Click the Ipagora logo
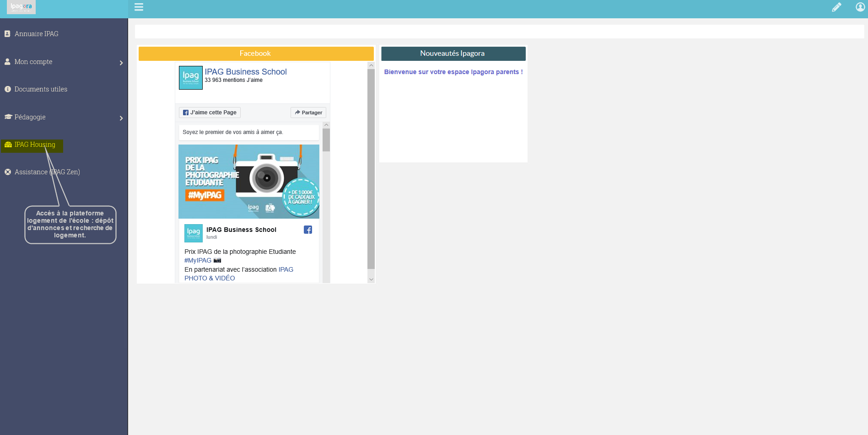Screen dimensions: 868x435 tap(21, 7)
